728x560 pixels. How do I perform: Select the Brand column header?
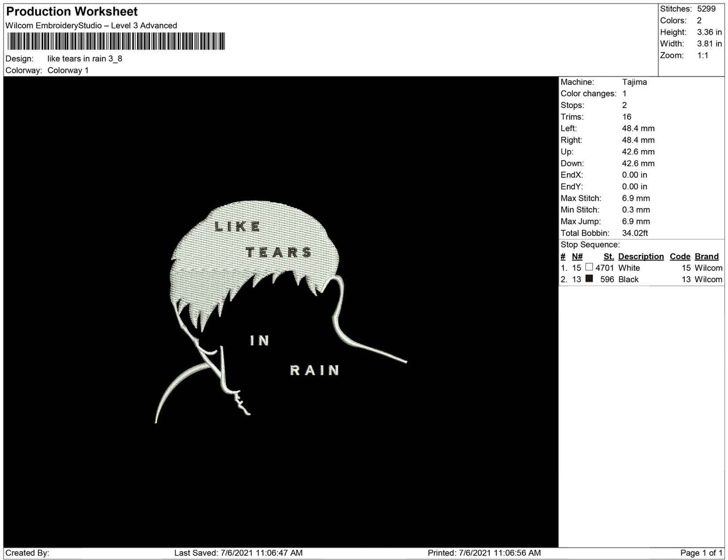[706, 256]
